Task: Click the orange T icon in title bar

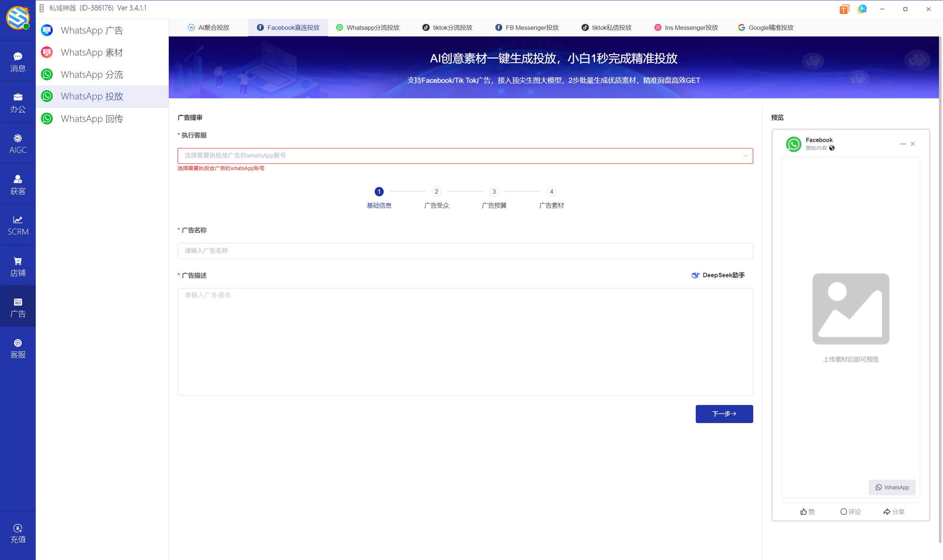Action: click(x=844, y=9)
